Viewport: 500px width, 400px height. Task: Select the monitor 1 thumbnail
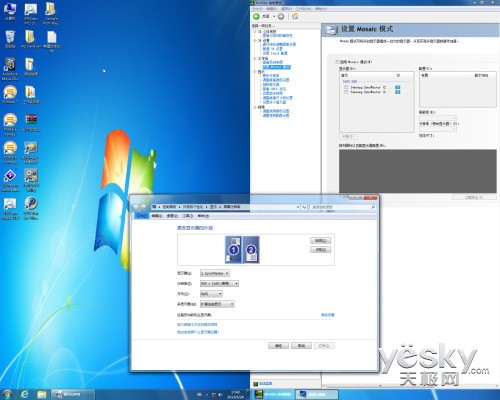pyautogui.click(x=233, y=249)
